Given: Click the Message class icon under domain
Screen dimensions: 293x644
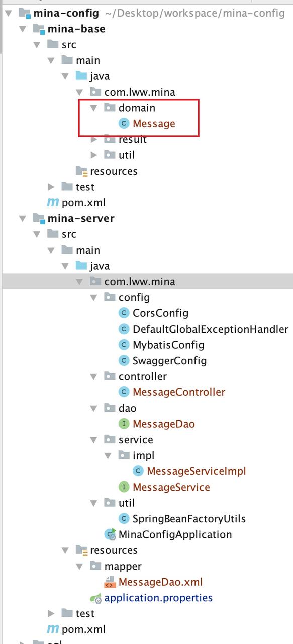Looking at the screenshot, I should pyautogui.click(x=124, y=123).
